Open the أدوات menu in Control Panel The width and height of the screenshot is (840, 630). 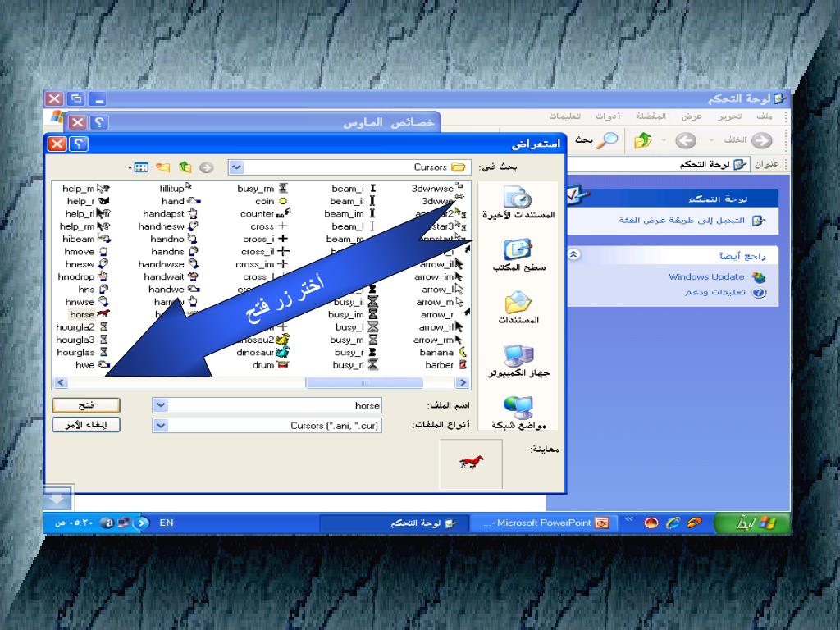tap(608, 116)
